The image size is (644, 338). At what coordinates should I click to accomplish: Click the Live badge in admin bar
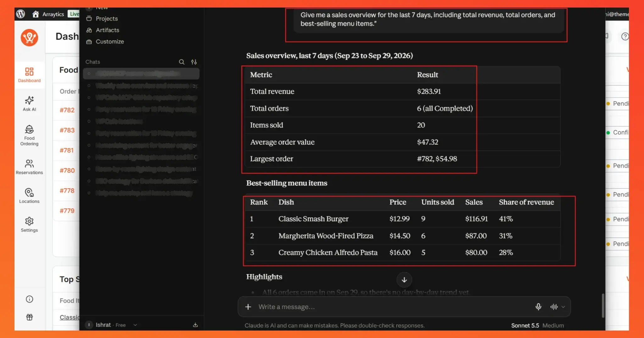pos(74,14)
